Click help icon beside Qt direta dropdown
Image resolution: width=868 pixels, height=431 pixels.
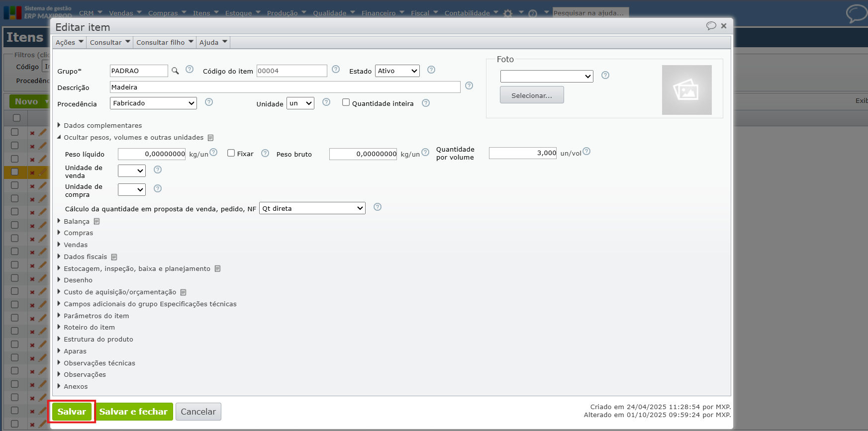(378, 207)
